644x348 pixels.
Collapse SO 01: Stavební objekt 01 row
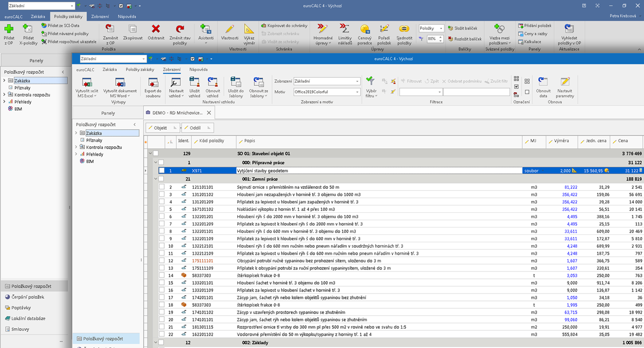(x=150, y=153)
